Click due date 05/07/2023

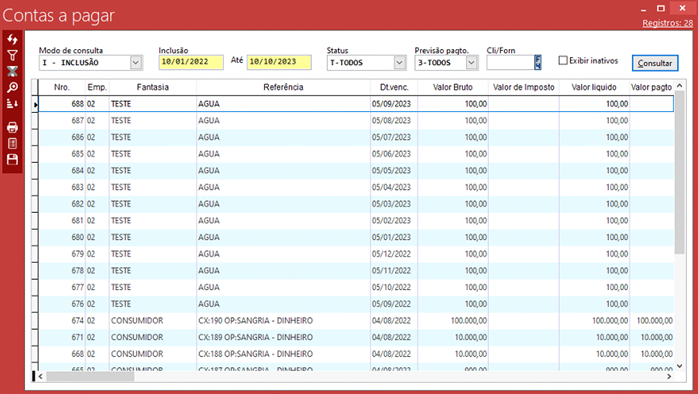point(391,137)
